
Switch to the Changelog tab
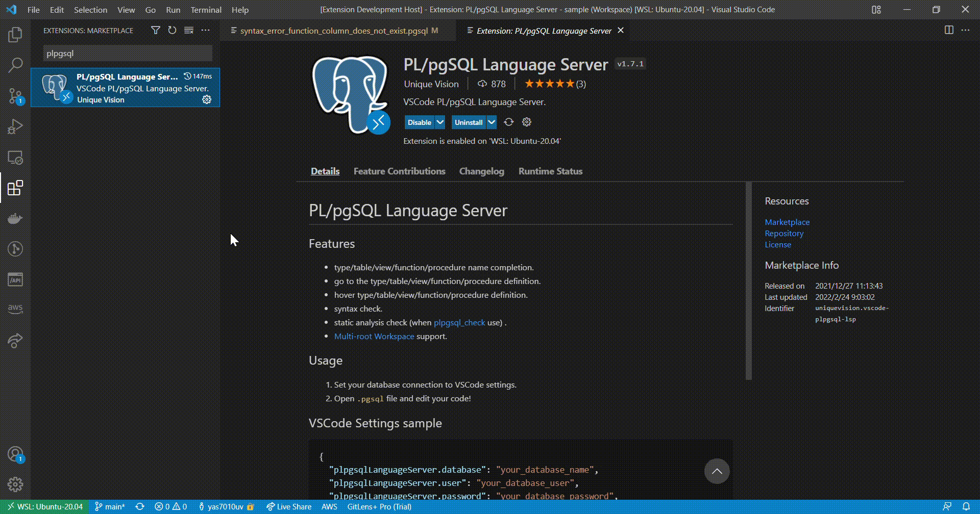481,171
